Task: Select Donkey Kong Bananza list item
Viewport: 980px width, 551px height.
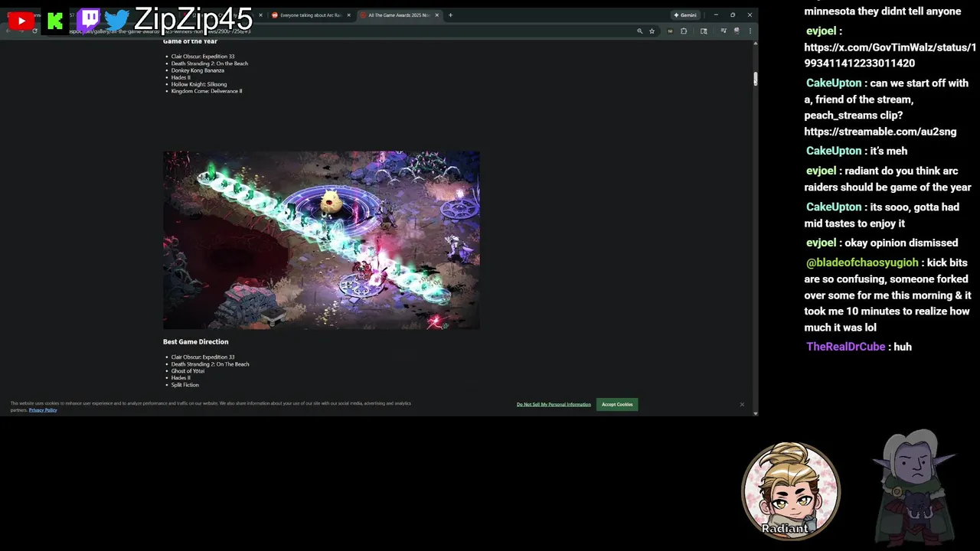Action: point(198,70)
